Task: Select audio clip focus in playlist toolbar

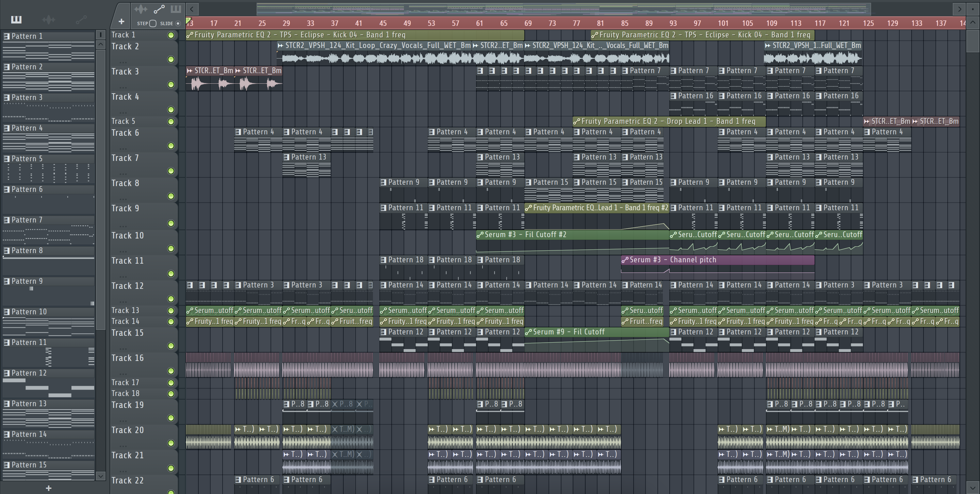Action: [x=141, y=9]
